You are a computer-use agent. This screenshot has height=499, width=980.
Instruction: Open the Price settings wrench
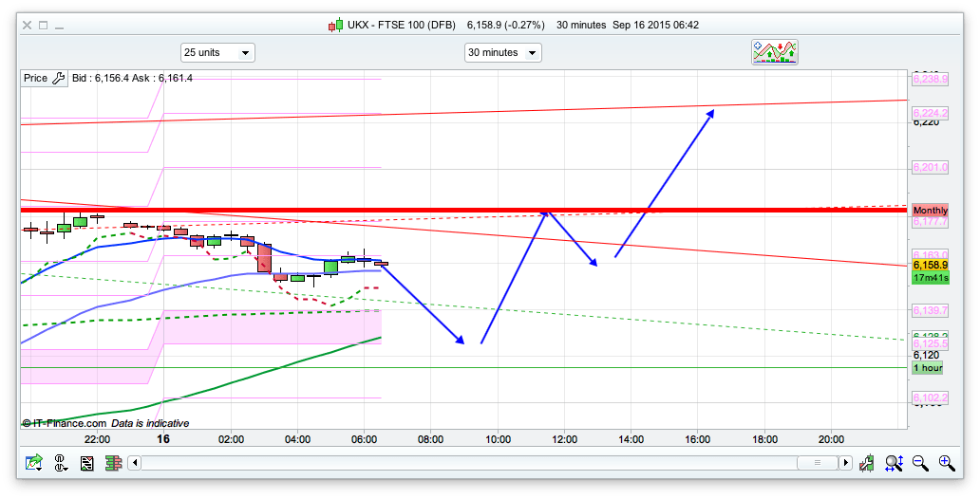point(57,78)
